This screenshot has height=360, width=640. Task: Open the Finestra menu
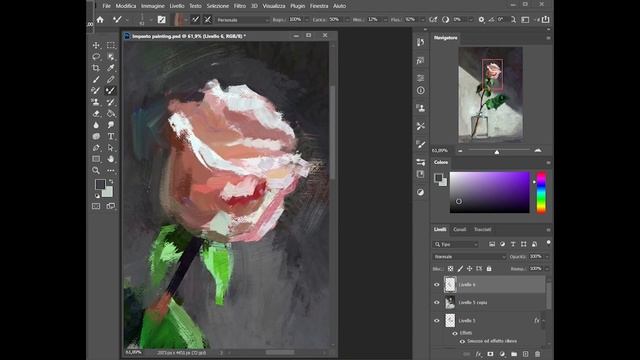pyautogui.click(x=319, y=6)
